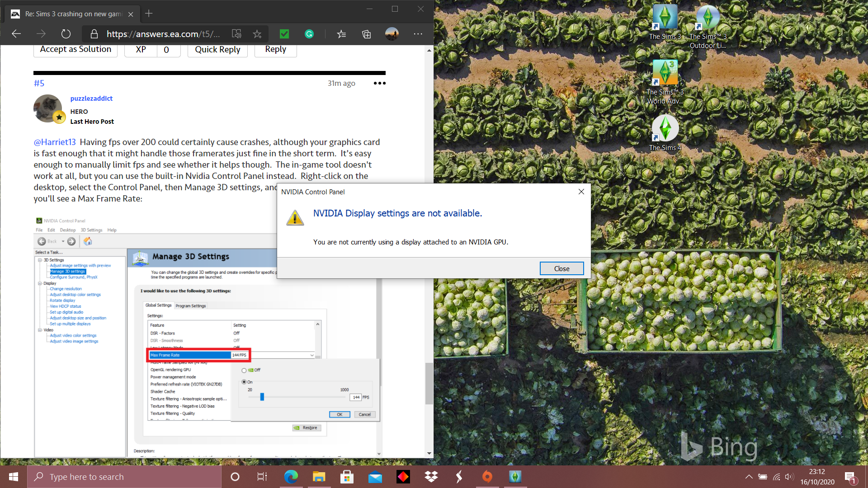The width and height of the screenshot is (868, 488).
Task: Open Dropbox from the taskbar
Action: [431, 477]
